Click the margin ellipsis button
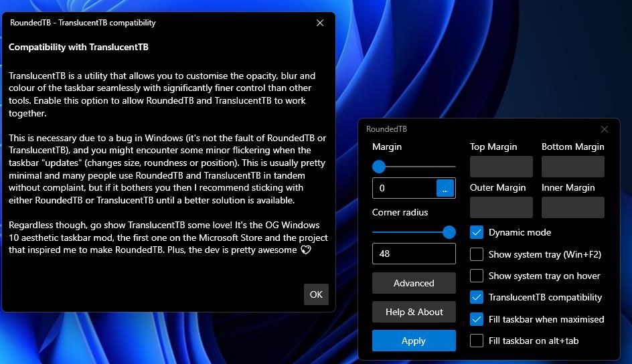This screenshot has width=632, height=364. coord(445,188)
